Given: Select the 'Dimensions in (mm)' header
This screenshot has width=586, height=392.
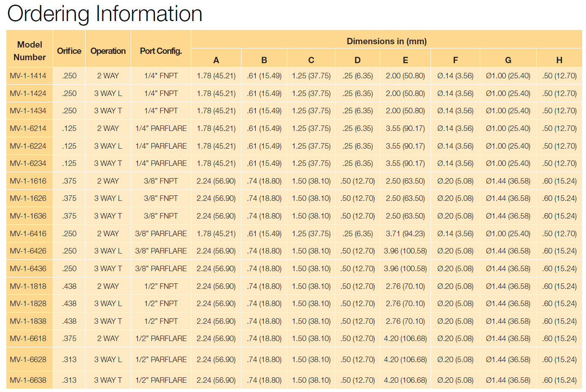Looking at the screenshot, I should tap(387, 41).
